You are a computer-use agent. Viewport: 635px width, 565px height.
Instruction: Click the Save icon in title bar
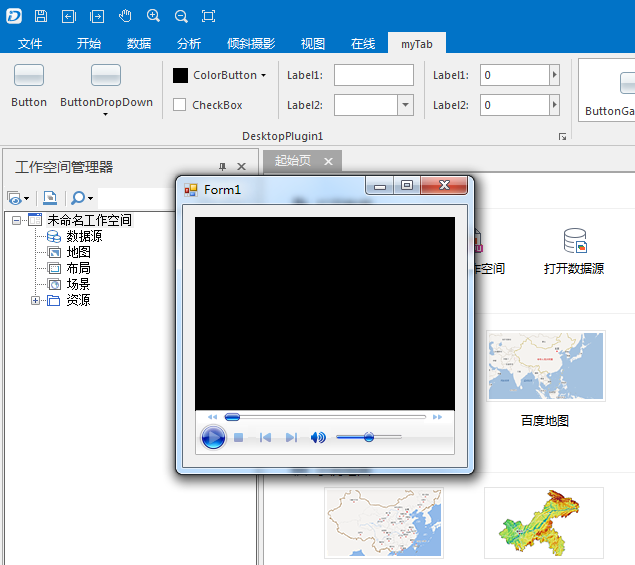40,16
